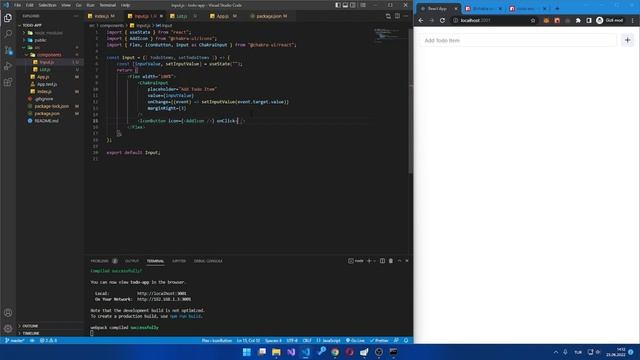Image resolution: width=640 pixels, height=360 pixels.
Task: Open a new Chrome tab
Action: [557, 9]
